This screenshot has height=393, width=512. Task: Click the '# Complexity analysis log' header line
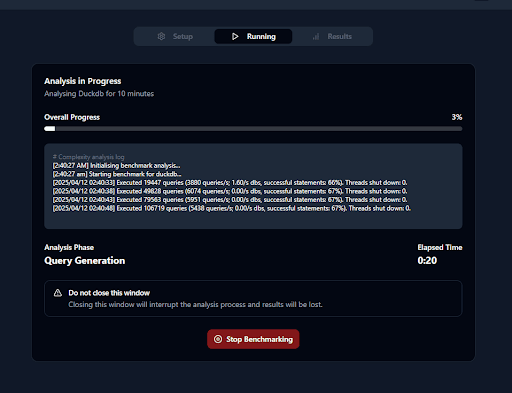88,157
